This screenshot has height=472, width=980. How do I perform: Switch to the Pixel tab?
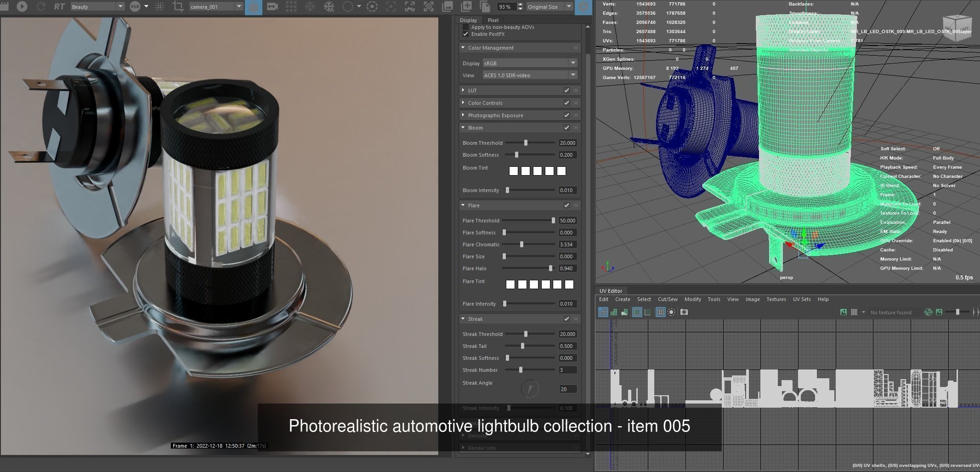click(x=493, y=20)
